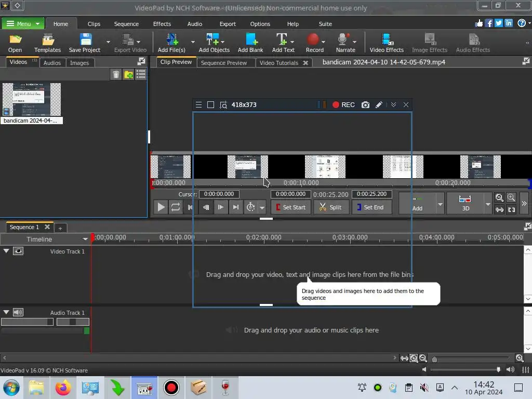Click the thumbs-up like icon
Viewport: 532px width, 399px height.
[478, 23]
